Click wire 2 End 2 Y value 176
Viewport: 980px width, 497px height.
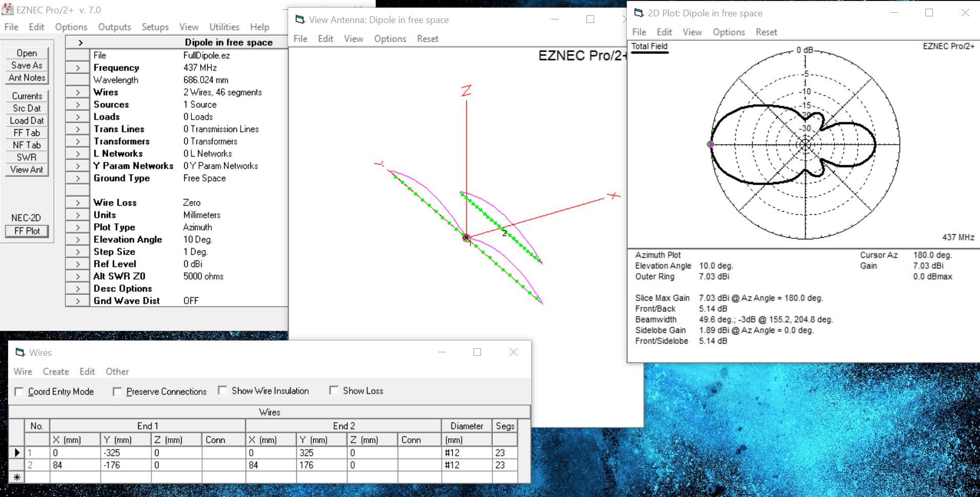[321, 465]
